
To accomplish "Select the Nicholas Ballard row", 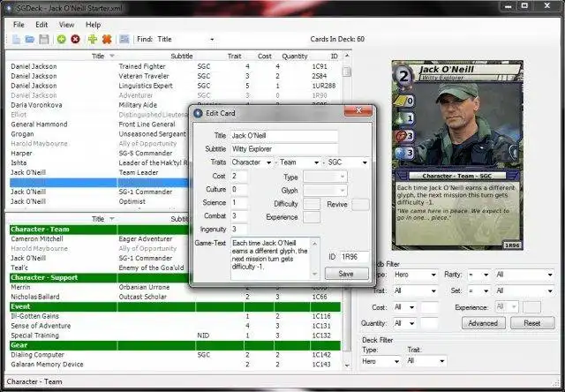I will pos(175,297).
